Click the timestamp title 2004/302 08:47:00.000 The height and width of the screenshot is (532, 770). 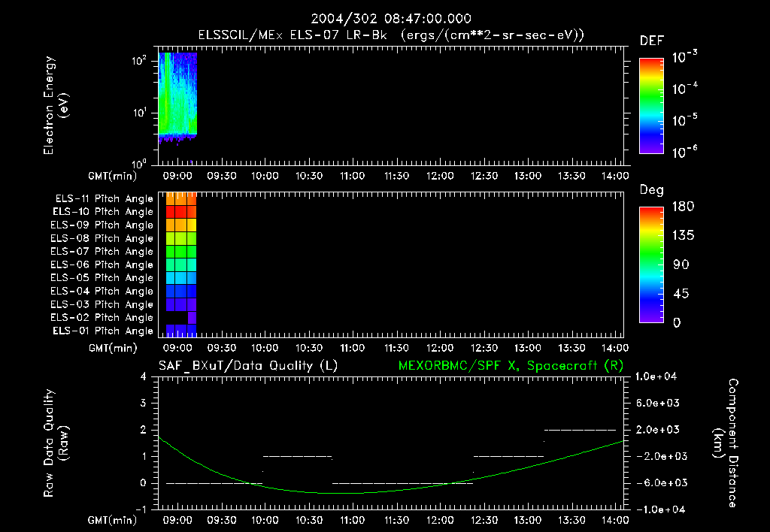(391, 19)
